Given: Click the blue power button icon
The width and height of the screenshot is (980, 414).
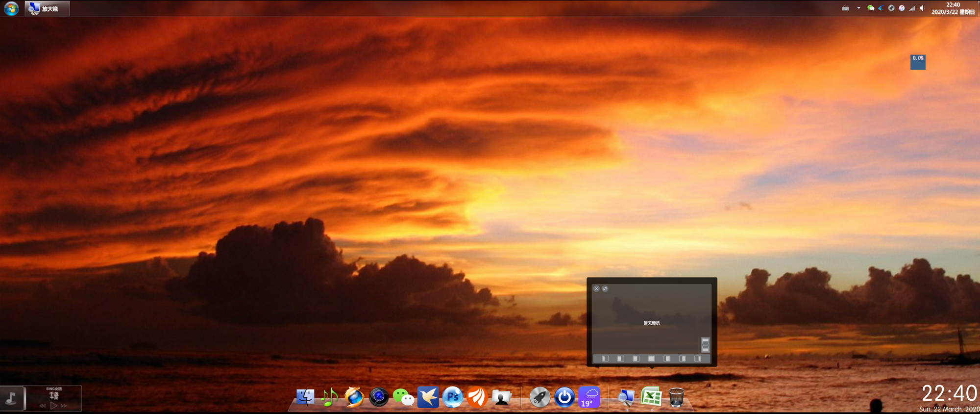Looking at the screenshot, I should coord(564,397).
